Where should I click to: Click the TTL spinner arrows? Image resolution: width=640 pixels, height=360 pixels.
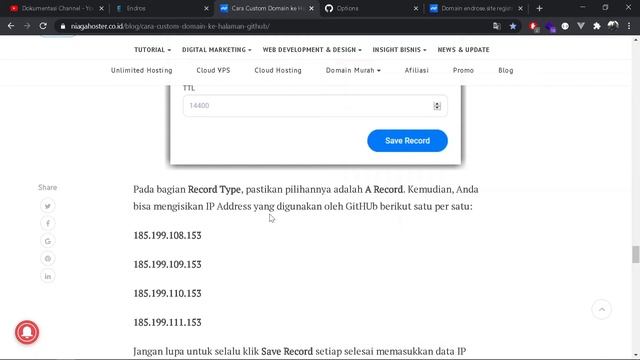tap(437, 106)
